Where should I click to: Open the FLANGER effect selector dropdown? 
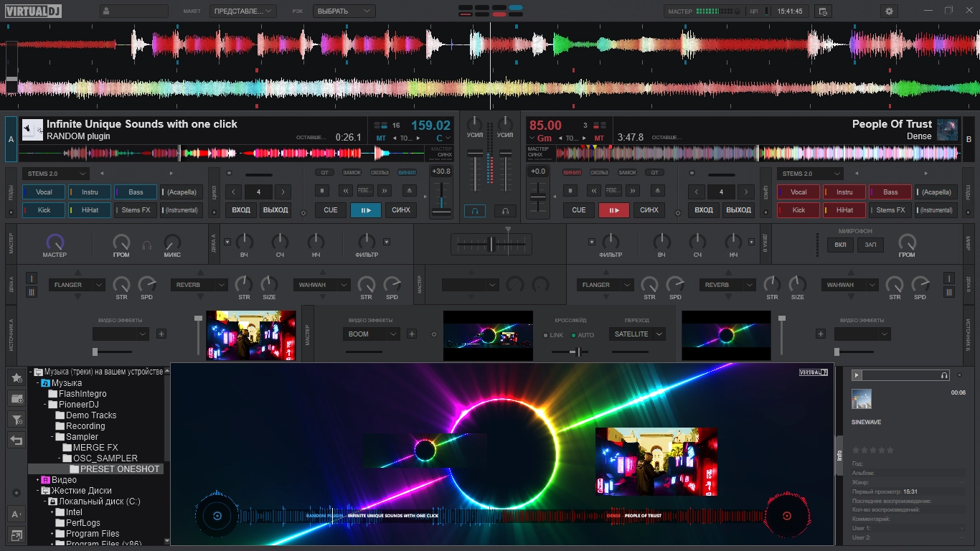(x=76, y=285)
